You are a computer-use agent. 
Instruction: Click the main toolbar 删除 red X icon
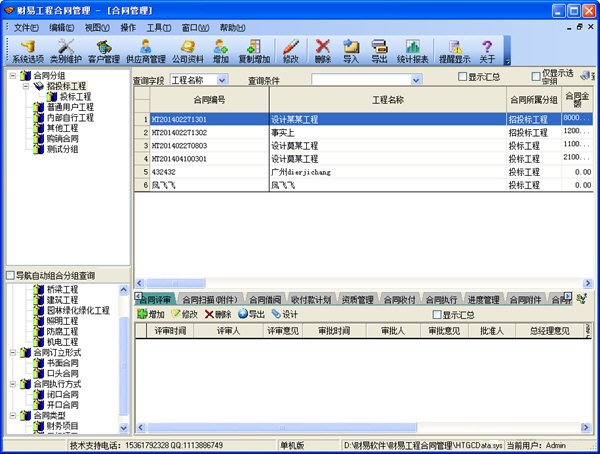323,51
